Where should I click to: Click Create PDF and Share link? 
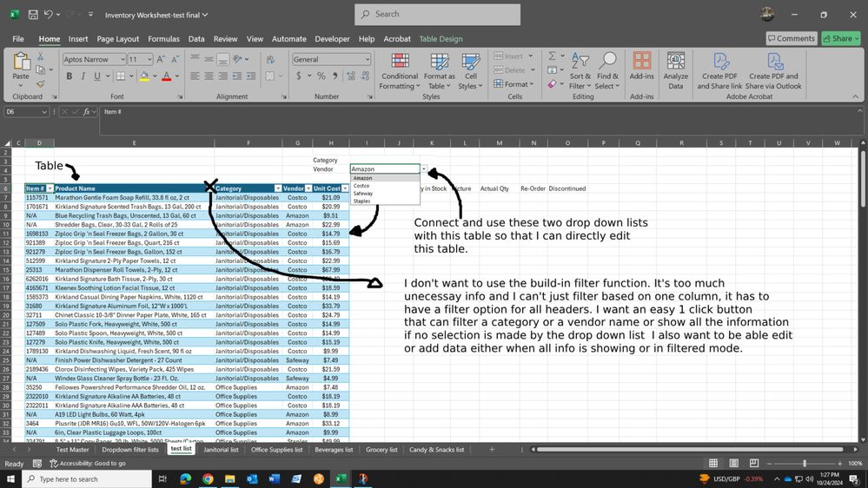tap(719, 71)
